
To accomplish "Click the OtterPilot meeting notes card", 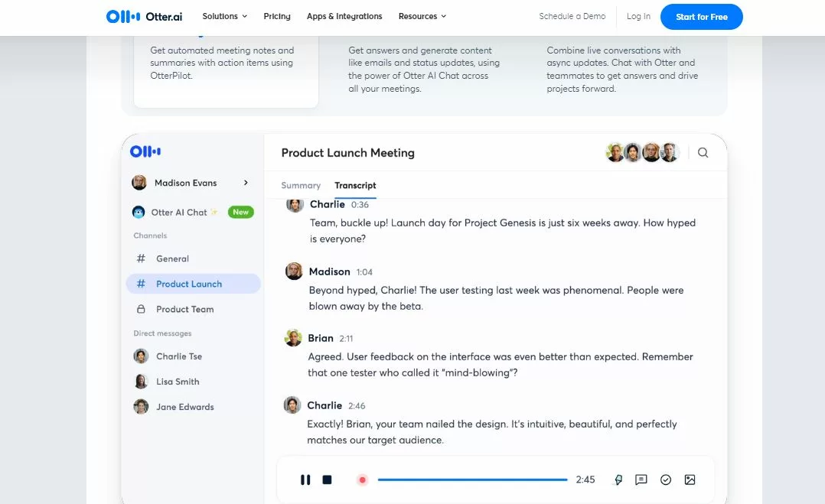I will [227, 71].
